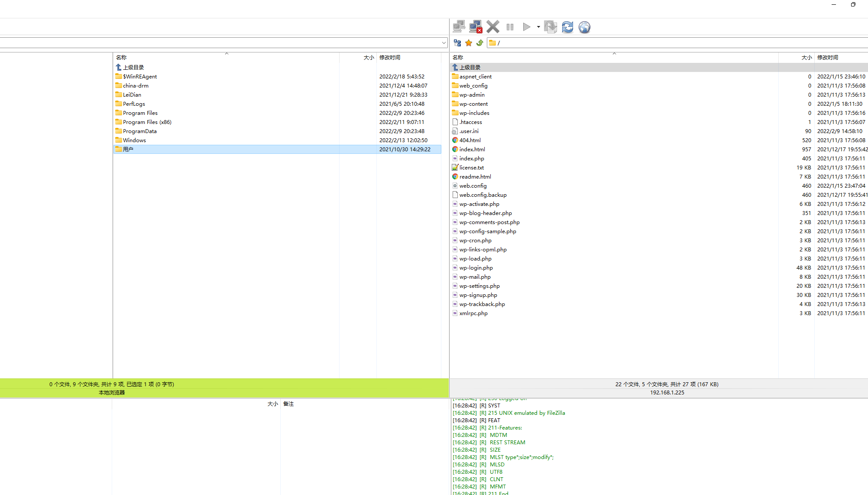Click the globe browser icon
Viewport: 868px width, 495px height.
pos(584,27)
